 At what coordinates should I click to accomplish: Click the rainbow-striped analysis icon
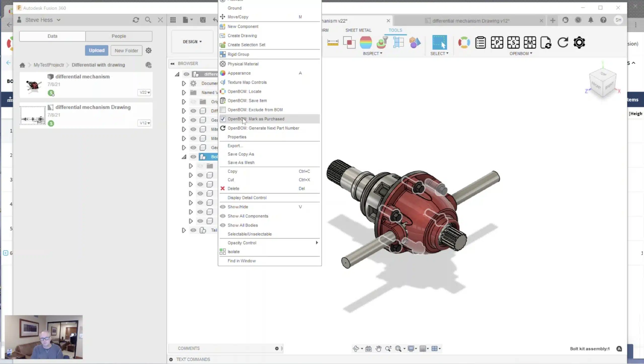tap(366, 43)
